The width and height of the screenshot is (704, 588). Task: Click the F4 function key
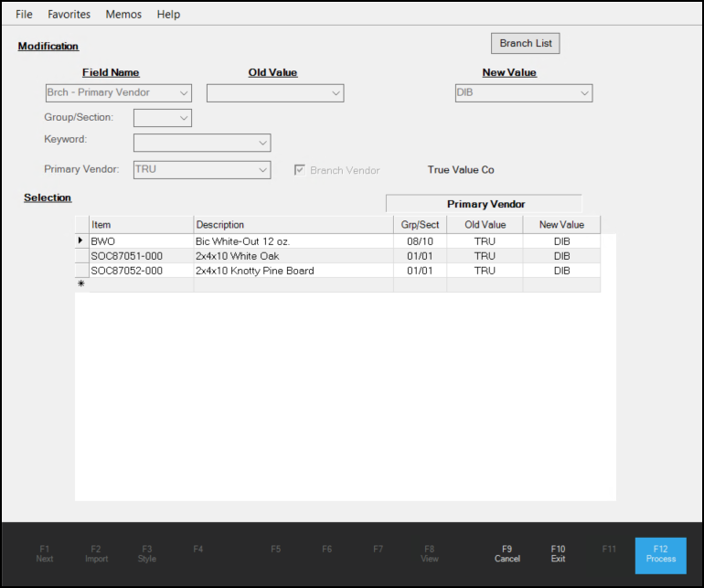[198, 549]
